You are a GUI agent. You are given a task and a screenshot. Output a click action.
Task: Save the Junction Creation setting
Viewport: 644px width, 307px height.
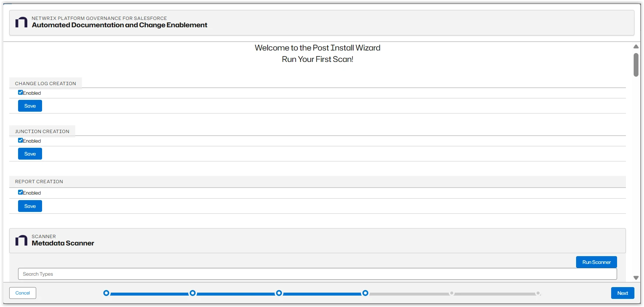[30, 154]
